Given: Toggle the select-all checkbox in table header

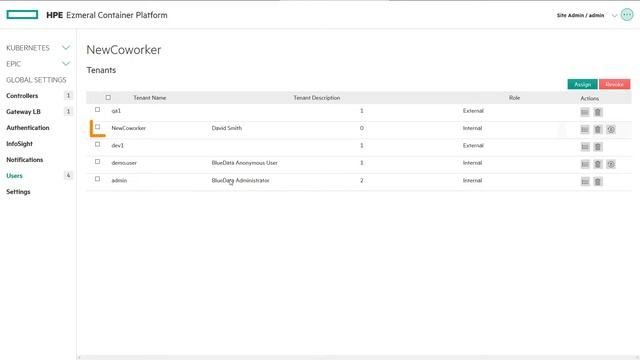Looking at the screenshot, I should 108,98.
